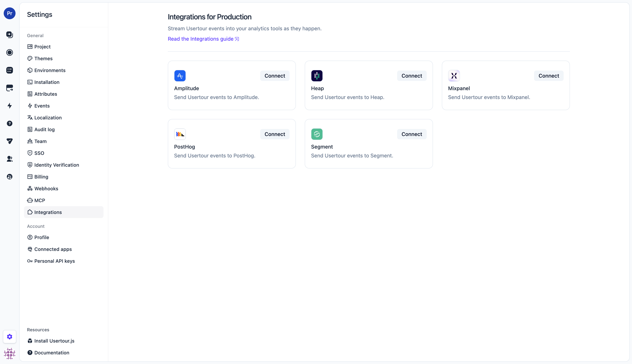Open Profile account settings
The width and height of the screenshot is (632, 364).
[64, 237]
